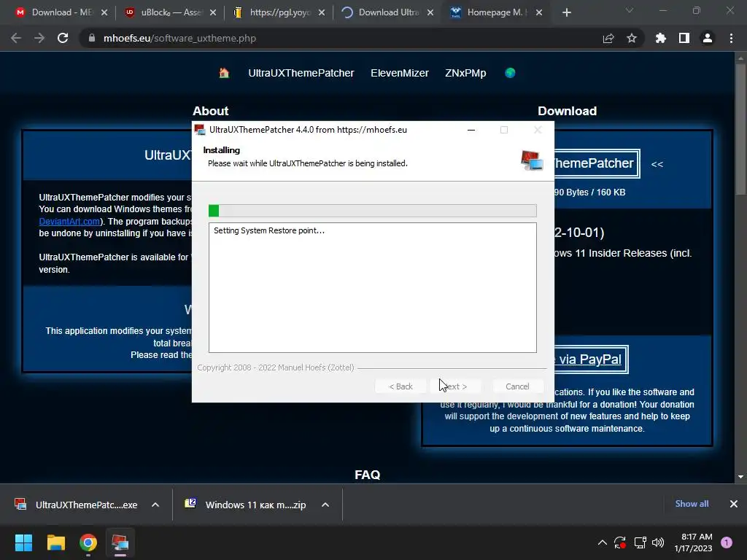Open volume speaker tray icon
This screenshot has width=747, height=560.
click(658, 542)
